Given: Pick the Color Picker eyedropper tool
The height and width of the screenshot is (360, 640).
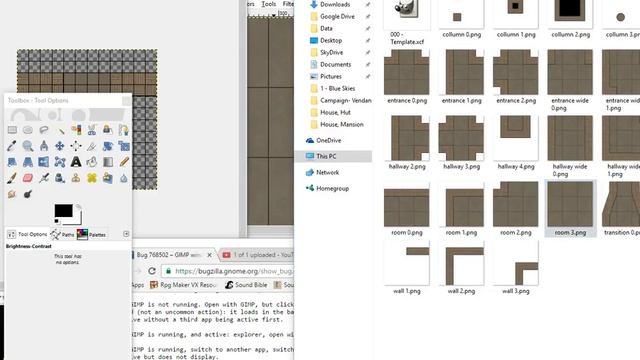Looking at the screenshot, I should 12,146.
